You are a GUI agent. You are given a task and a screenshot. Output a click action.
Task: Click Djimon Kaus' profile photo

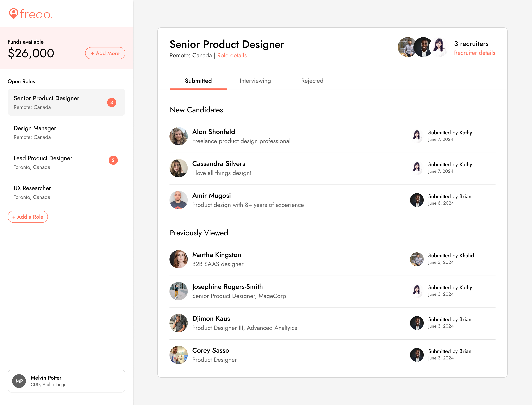179,323
